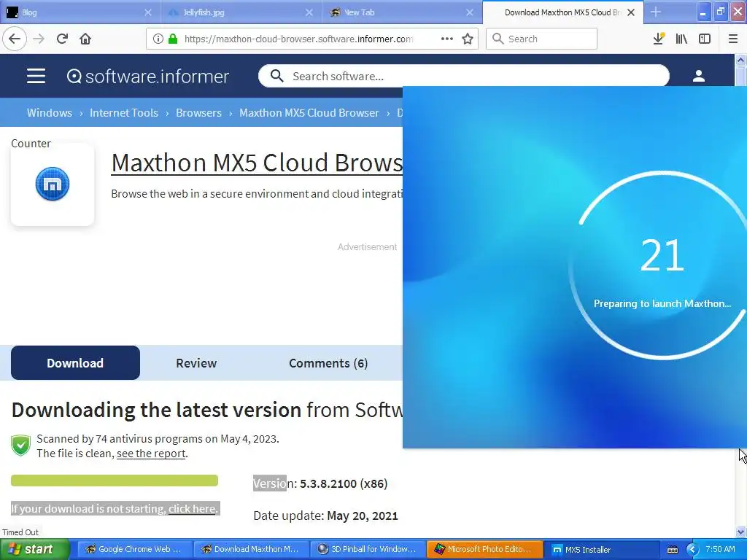Click the Internet Tools breadcrumb
747x560 pixels.
[124, 113]
